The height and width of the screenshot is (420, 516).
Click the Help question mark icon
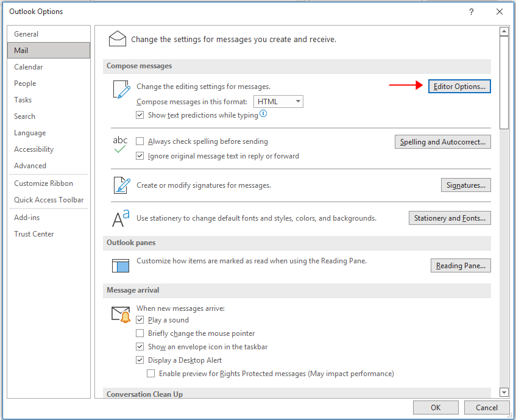point(471,12)
